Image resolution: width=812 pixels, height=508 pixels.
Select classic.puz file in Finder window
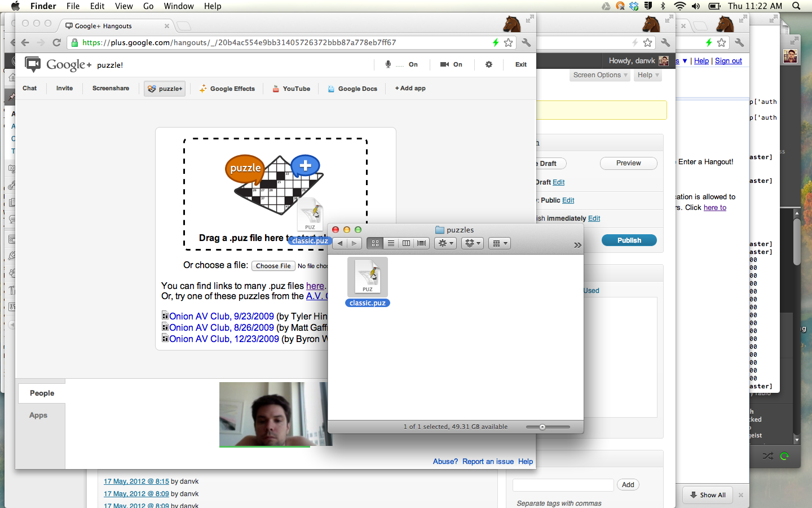point(368,282)
